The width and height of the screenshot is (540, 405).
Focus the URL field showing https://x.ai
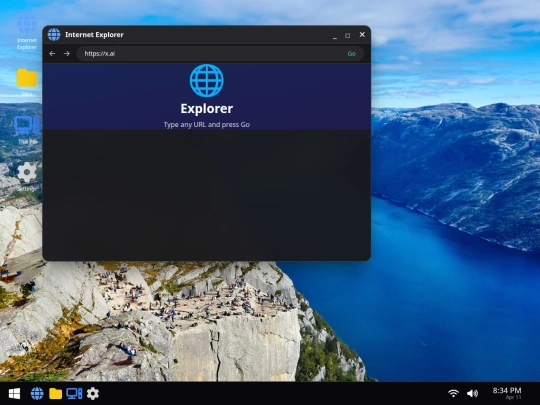click(220, 54)
